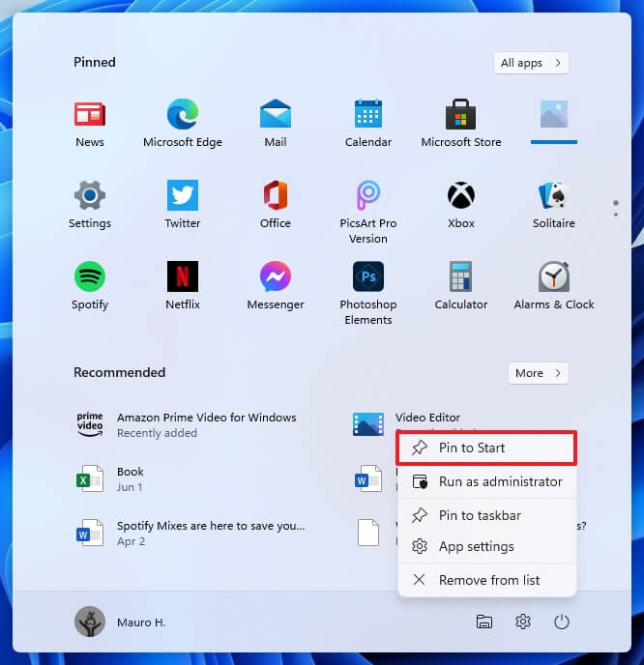Open the Calendar app
Viewport: 644px width, 665px height.
[368, 124]
